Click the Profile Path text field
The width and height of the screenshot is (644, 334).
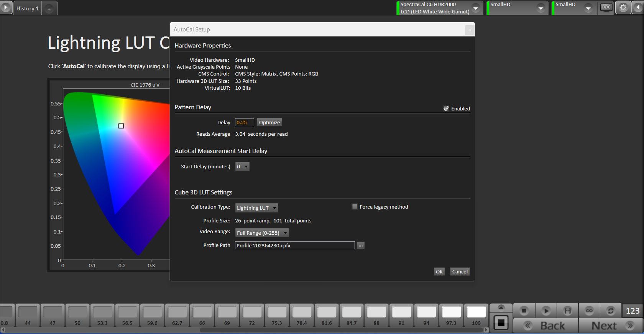point(295,245)
